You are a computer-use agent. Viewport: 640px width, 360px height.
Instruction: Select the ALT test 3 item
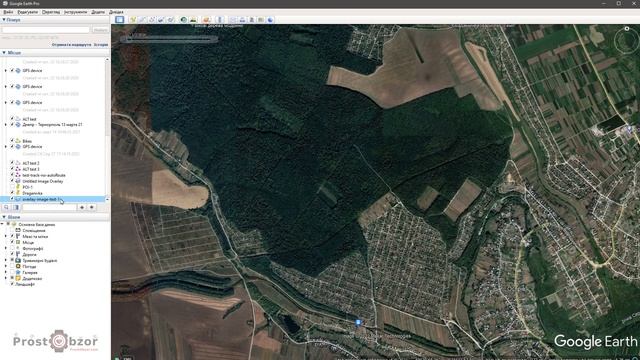(31, 169)
